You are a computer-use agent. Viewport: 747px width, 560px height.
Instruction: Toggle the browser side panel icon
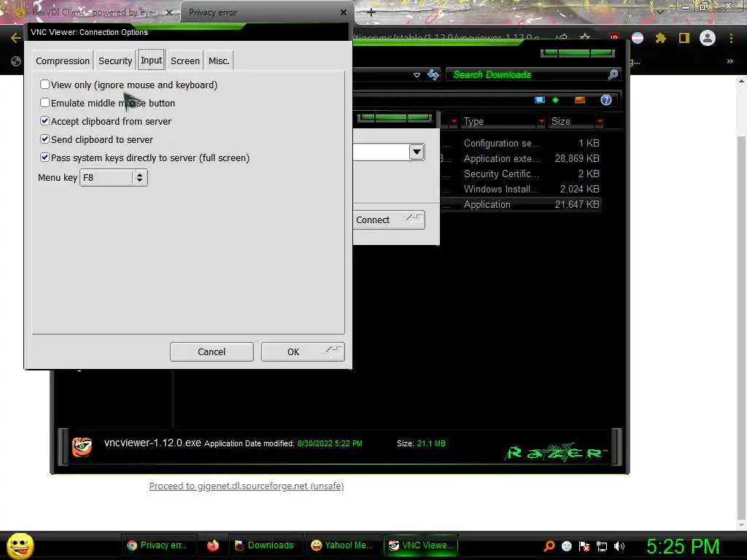684,38
